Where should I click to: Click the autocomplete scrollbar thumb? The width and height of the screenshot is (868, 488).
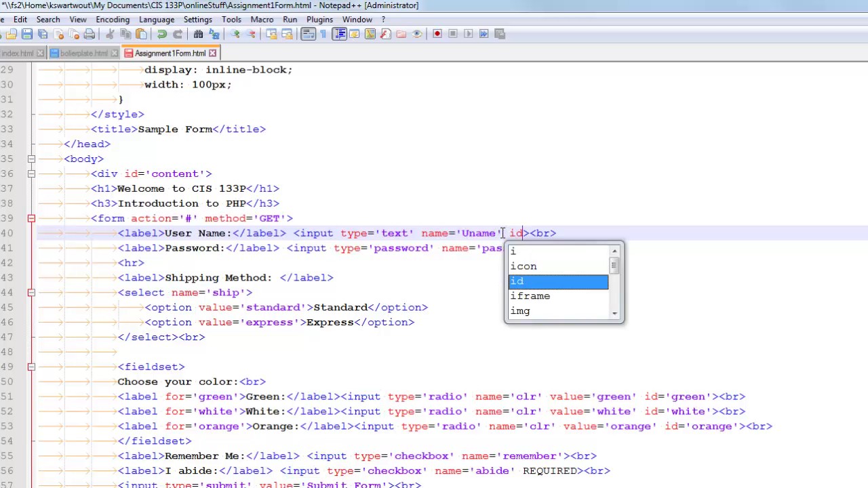(x=614, y=266)
